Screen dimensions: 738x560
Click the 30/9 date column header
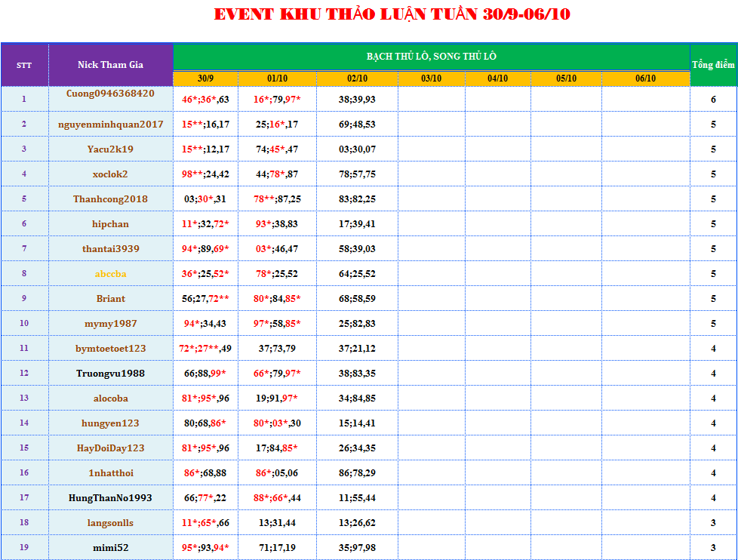(x=205, y=78)
